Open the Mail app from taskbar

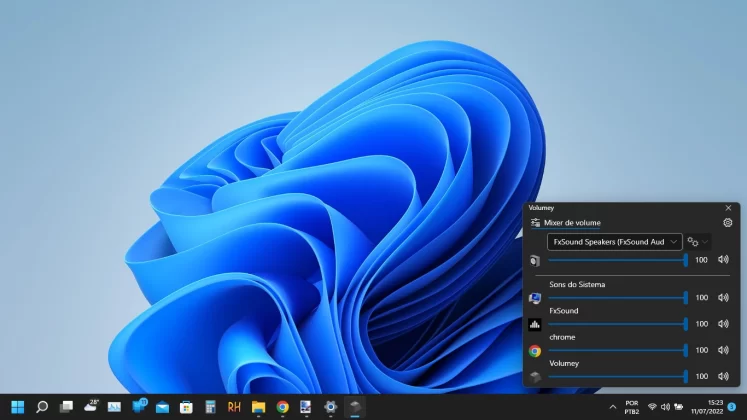click(x=162, y=407)
